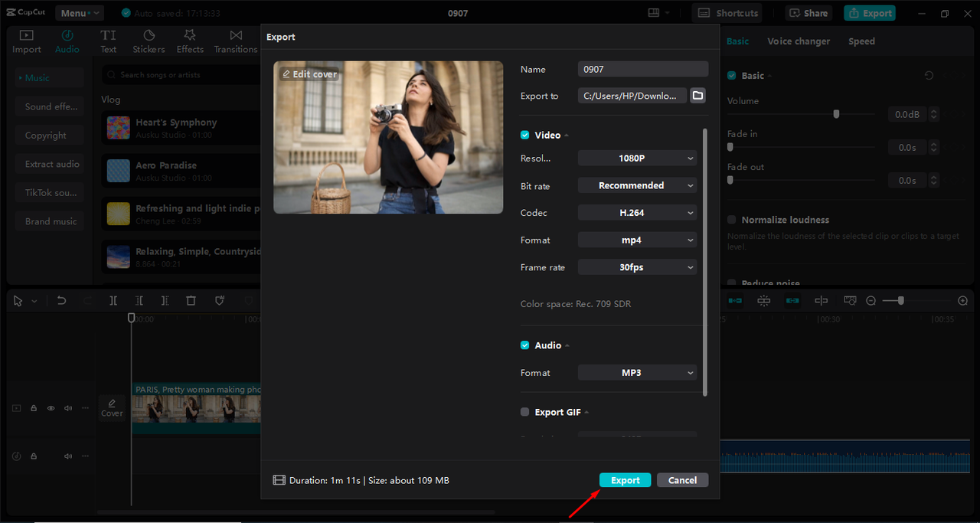Click the Fade in slider handle
This screenshot has height=523, width=980.
[x=730, y=147]
